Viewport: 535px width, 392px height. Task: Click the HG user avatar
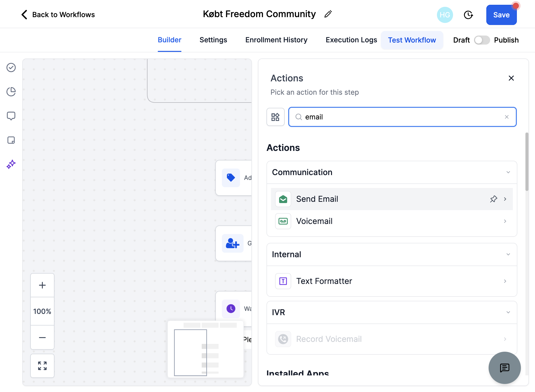(445, 15)
